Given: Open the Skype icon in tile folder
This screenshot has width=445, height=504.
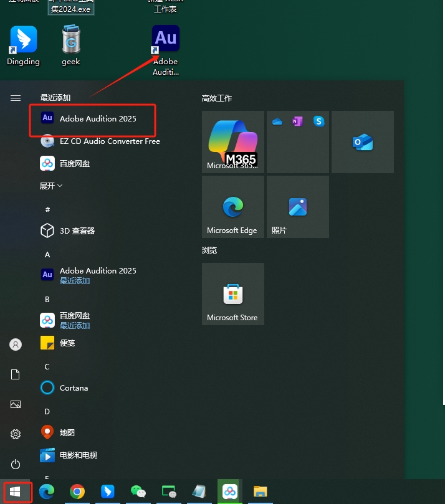Looking at the screenshot, I should [x=318, y=121].
